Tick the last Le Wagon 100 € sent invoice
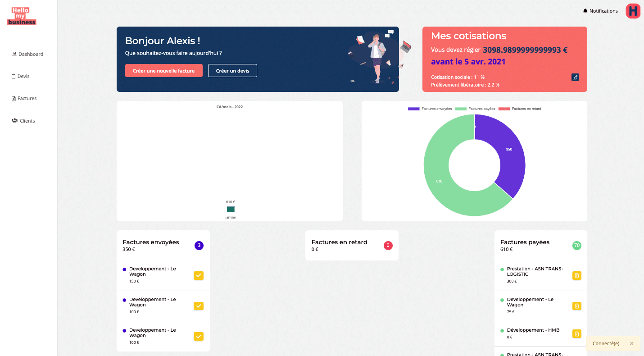Viewport: 644px width, 356px height. click(x=199, y=336)
